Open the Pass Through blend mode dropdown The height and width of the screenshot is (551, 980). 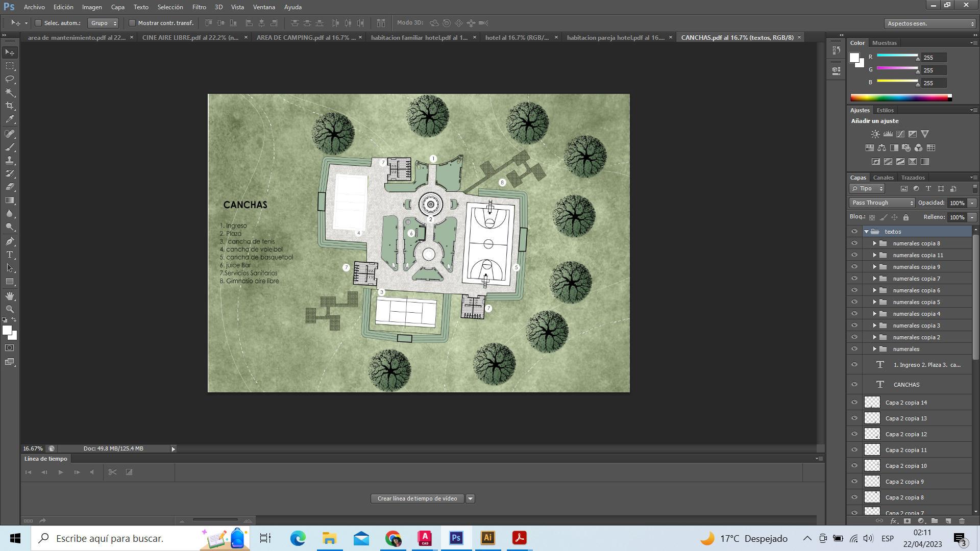(882, 203)
